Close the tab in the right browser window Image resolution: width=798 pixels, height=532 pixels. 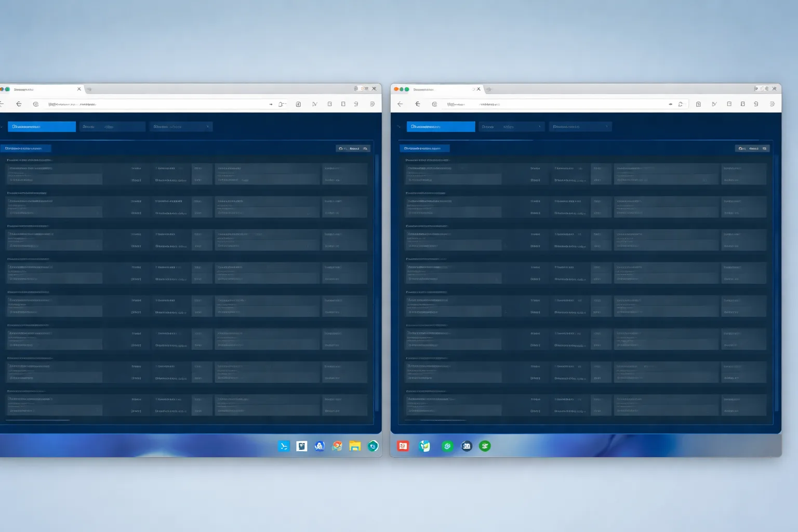(x=478, y=89)
